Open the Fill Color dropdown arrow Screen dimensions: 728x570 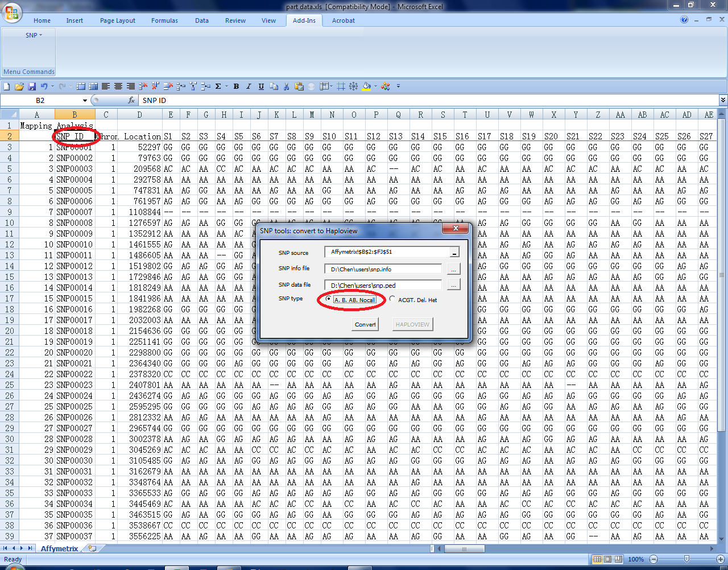point(375,86)
